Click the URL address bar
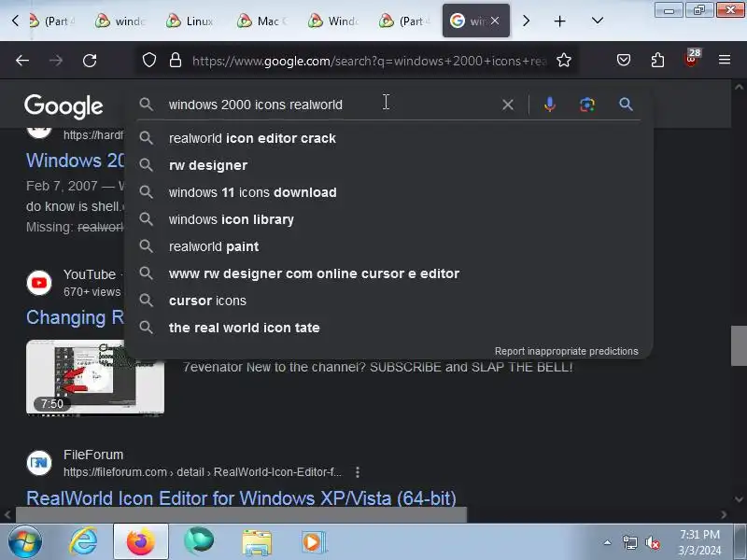747x560 pixels. coord(369,61)
